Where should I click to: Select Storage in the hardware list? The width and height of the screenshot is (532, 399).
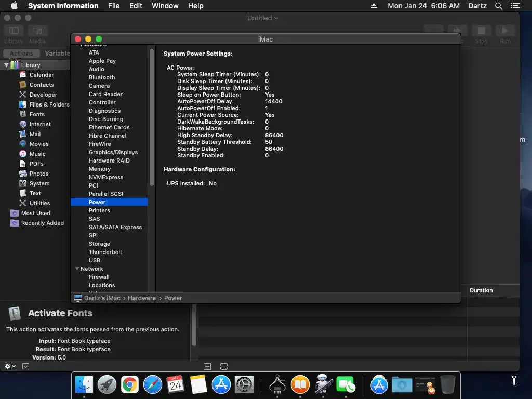click(x=99, y=244)
